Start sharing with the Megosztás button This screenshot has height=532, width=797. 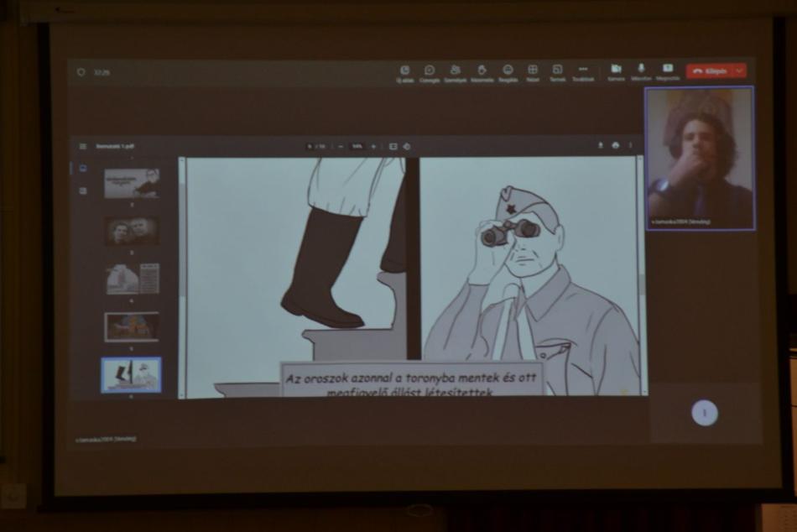coord(668,72)
